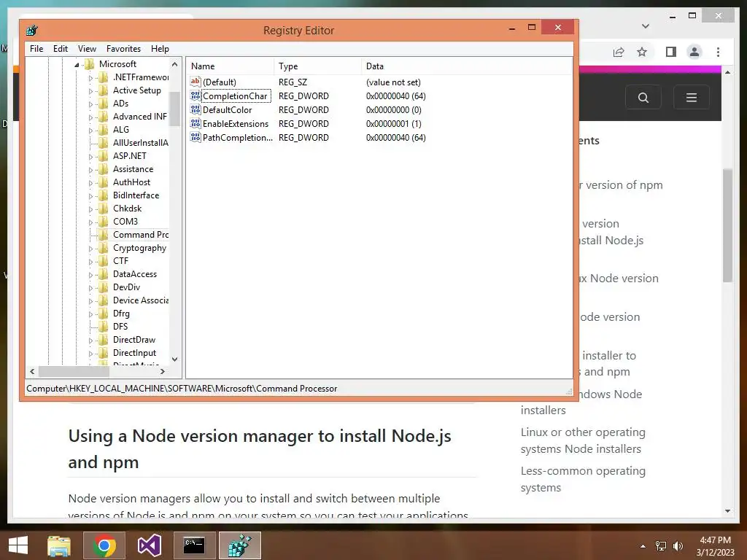Click the DirectDraw folder icon
The width and height of the screenshot is (747, 560).
pyautogui.click(x=104, y=340)
